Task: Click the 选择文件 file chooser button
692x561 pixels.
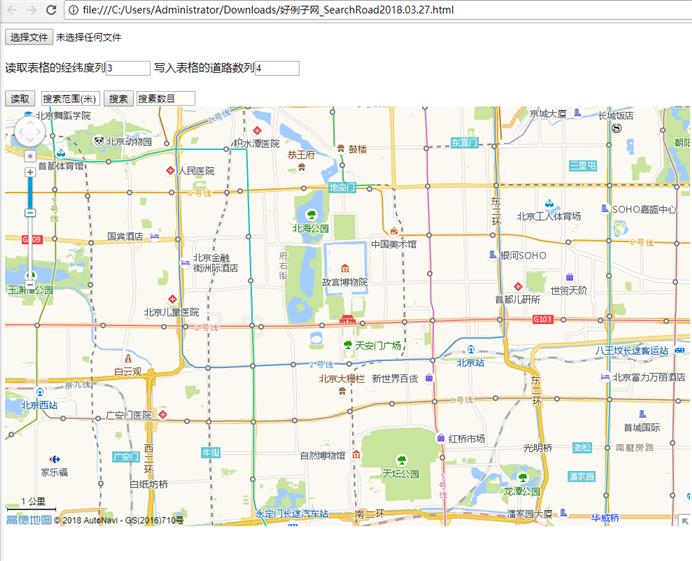Action: 29,37
